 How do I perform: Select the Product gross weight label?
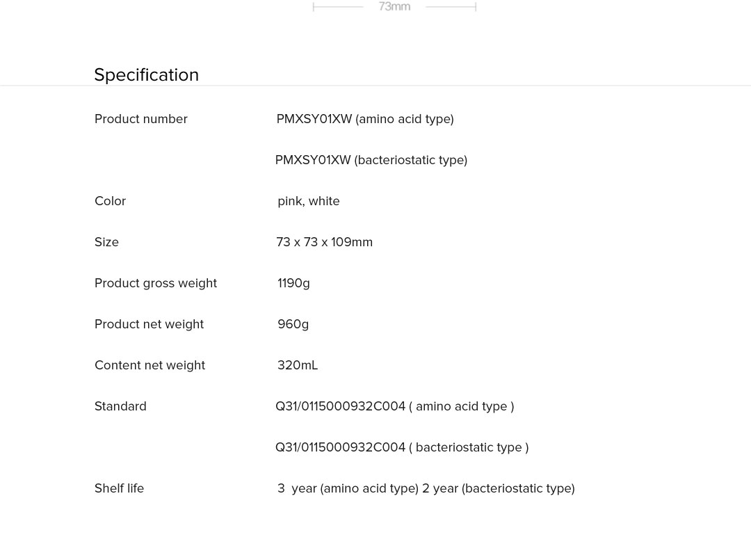click(x=156, y=283)
